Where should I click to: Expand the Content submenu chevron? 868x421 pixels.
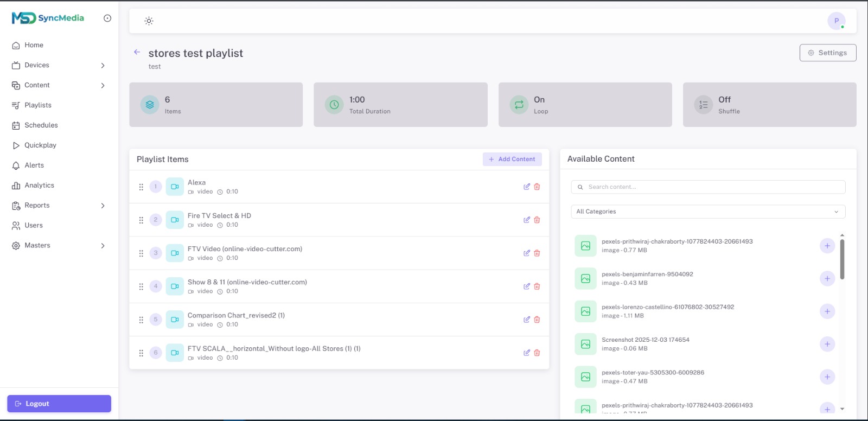pos(103,85)
